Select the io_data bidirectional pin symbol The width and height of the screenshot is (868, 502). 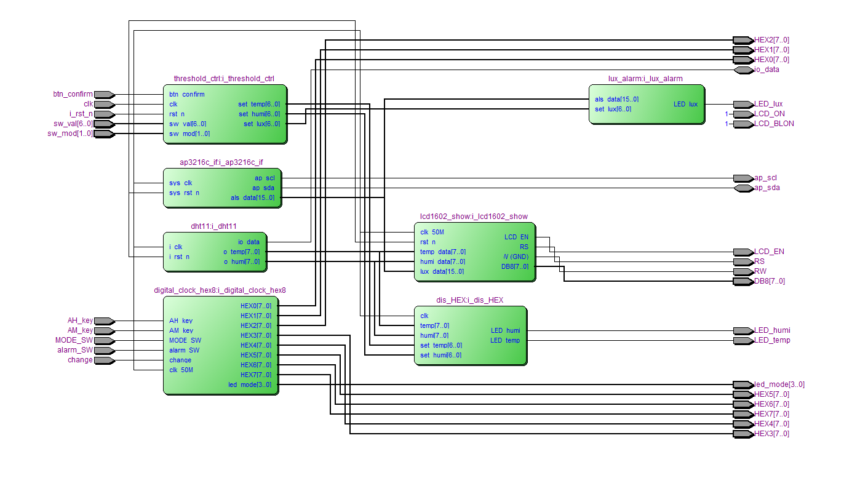point(744,70)
